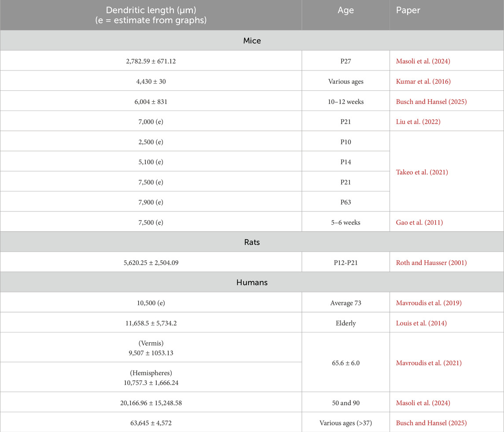Image resolution: width=504 pixels, height=432 pixels.
Task: Click the Mavroudis et al. (2021) citation
Action: point(427,363)
